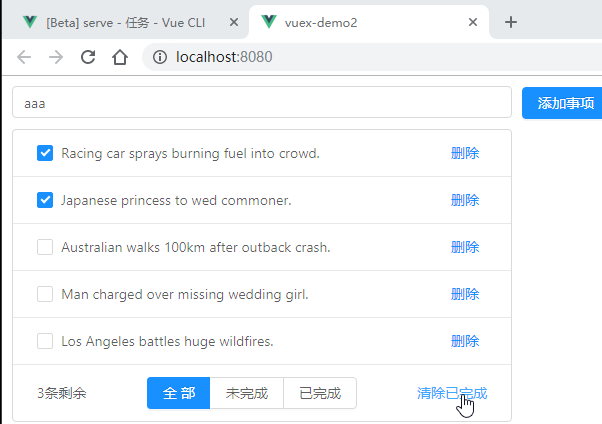Select the vuex-demo2 browser tab
The width and height of the screenshot is (602, 424).
[360, 22]
